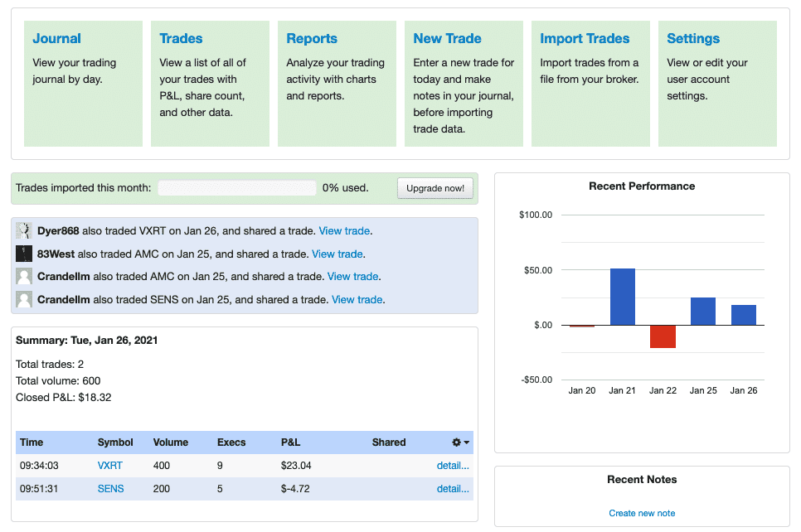Open the VXRT symbol link in the summary table
This screenshot has width=801, height=532.
click(x=109, y=465)
